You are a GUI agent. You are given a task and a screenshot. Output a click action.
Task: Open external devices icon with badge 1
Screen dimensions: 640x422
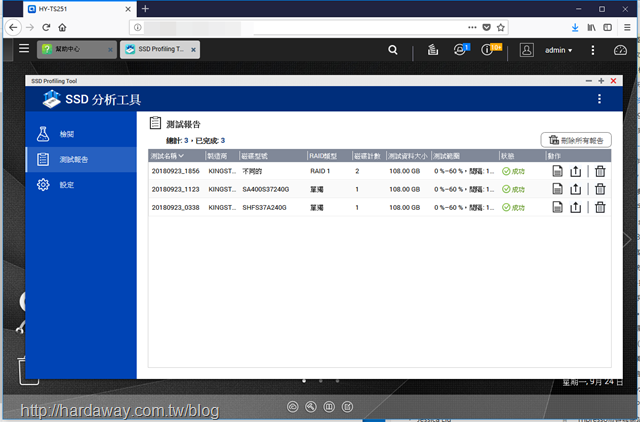pos(461,49)
